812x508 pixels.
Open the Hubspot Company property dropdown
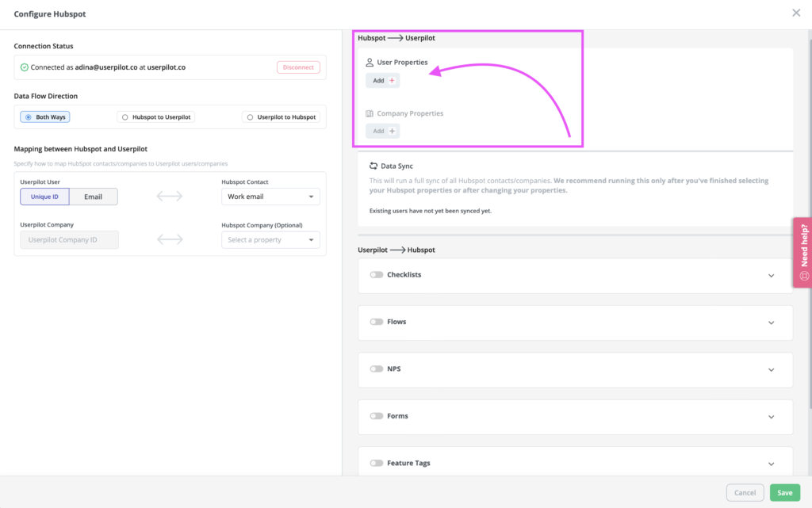coord(271,239)
